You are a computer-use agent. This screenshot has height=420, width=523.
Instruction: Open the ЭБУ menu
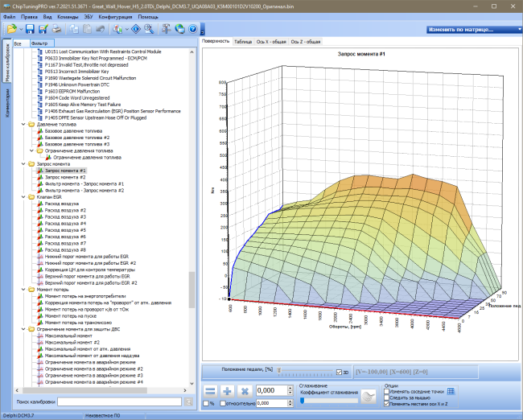coord(89,17)
